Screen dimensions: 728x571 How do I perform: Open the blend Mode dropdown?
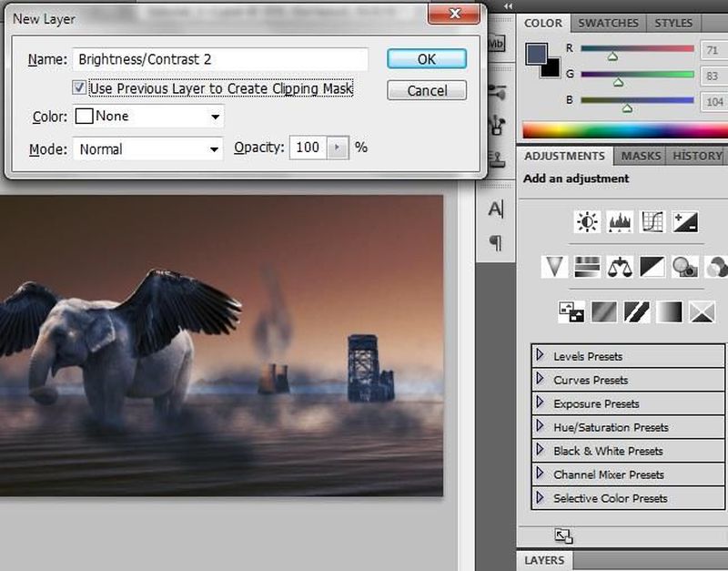pos(148,148)
